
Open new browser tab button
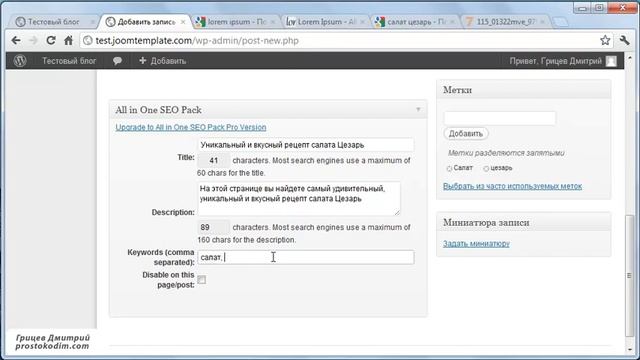pos(560,22)
